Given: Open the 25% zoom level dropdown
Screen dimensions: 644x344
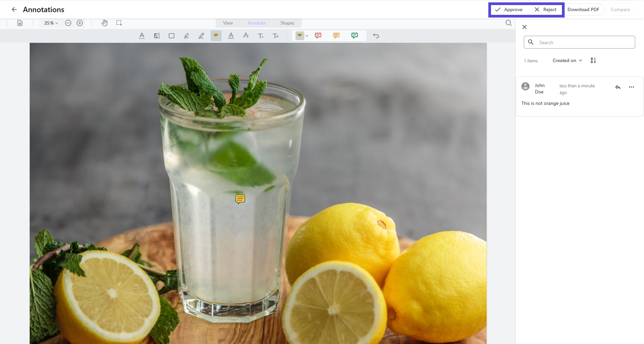Looking at the screenshot, I should (51, 23).
